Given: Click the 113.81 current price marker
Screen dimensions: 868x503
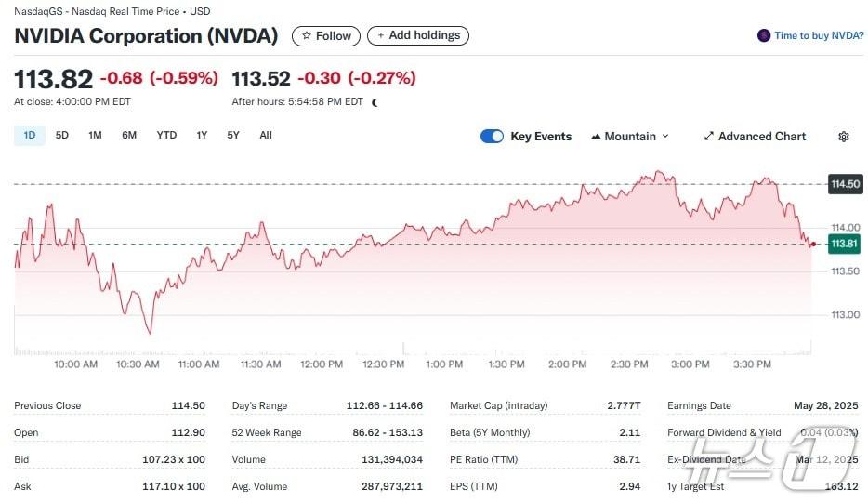Looking at the screenshot, I should pos(844,244).
